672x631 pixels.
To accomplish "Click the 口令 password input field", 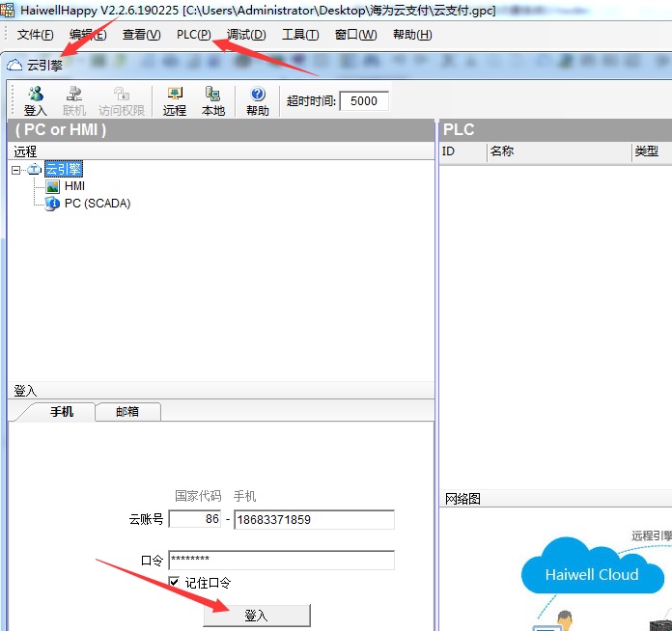I will point(281,561).
